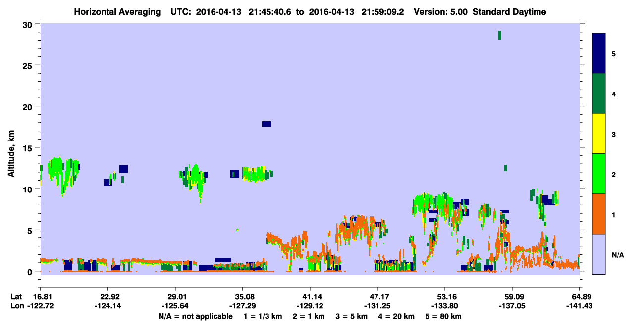Click longitude value '-125.64'

click(x=175, y=306)
